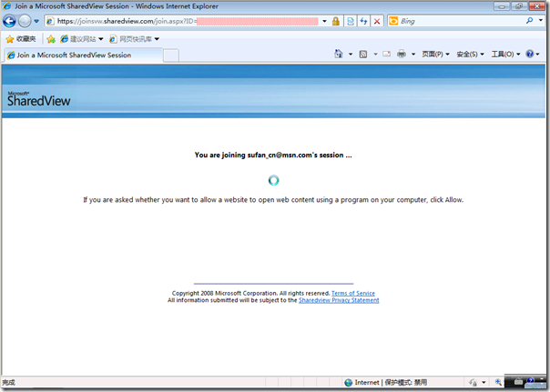Click the Help question mark icon
The image size is (550, 392).
tap(530, 54)
